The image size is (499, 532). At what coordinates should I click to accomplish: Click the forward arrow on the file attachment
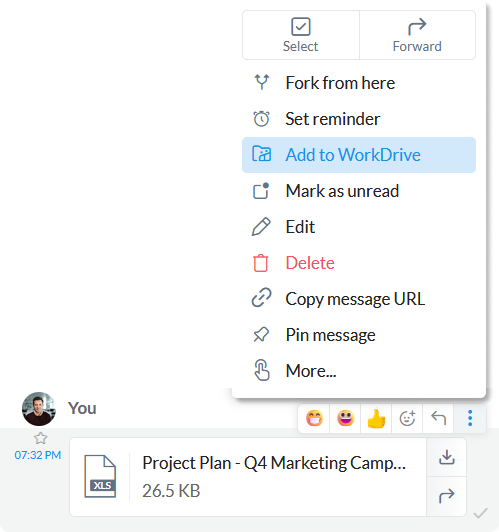coord(447,496)
